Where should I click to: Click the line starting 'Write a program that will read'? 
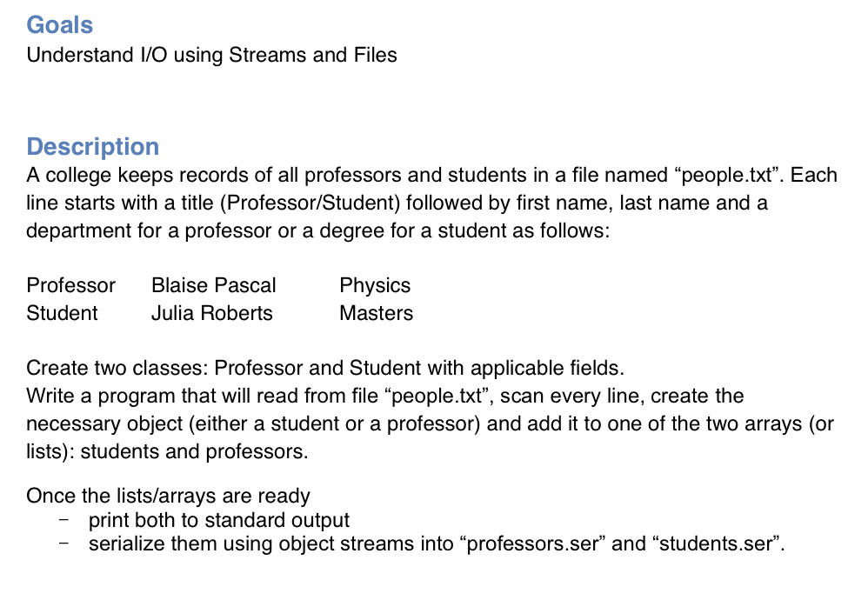pyautogui.click(x=385, y=396)
